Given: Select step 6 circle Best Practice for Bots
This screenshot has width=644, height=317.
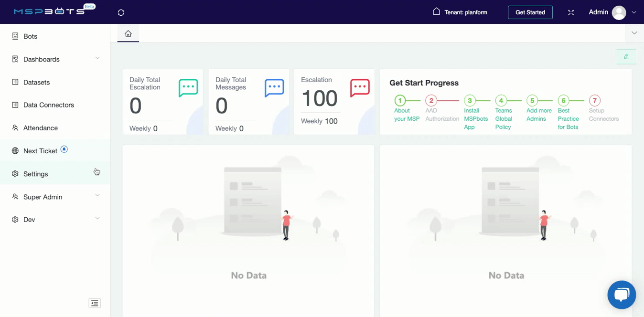Looking at the screenshot, I should pyautogui.click(x=563, y=101).
